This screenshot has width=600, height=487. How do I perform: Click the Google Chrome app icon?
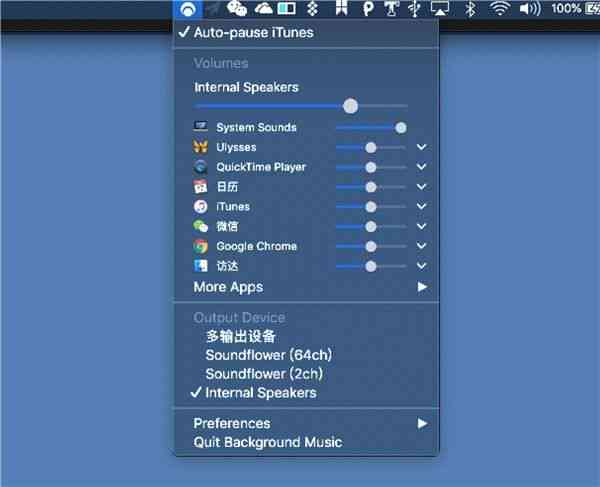click(201, 246)
